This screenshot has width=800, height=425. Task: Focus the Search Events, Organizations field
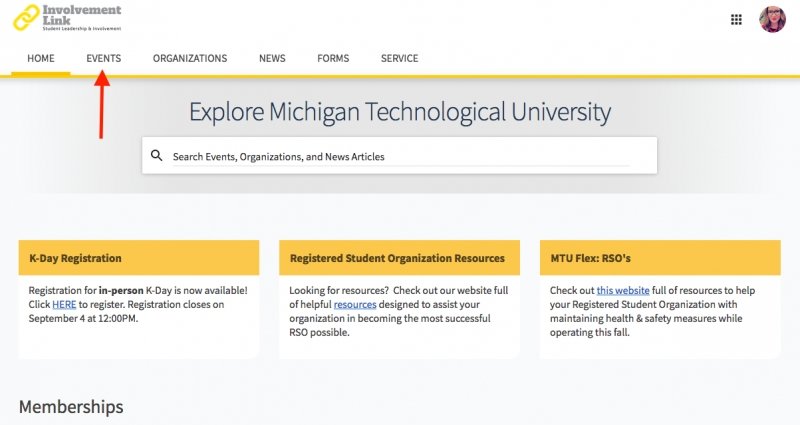(x=401, y=157)
